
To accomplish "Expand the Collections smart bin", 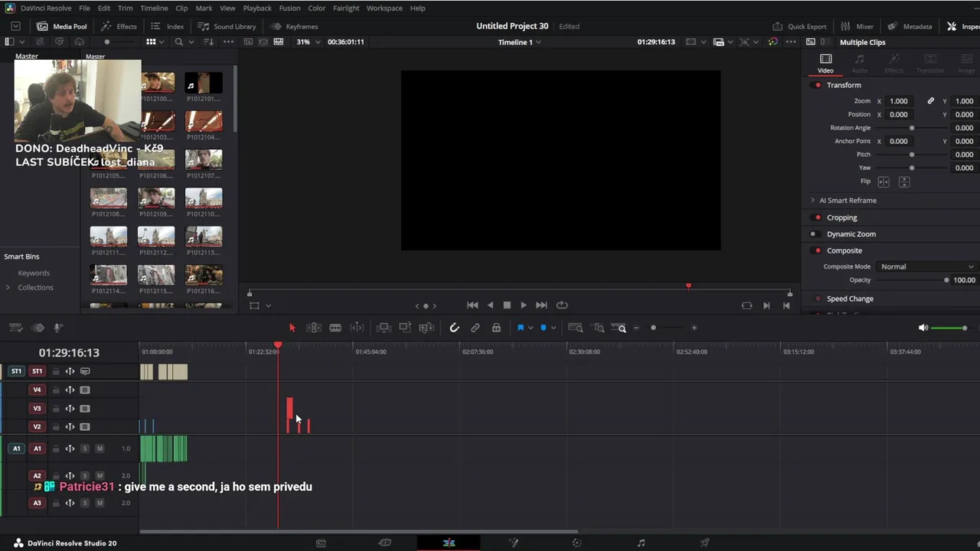I will point(8,288).
